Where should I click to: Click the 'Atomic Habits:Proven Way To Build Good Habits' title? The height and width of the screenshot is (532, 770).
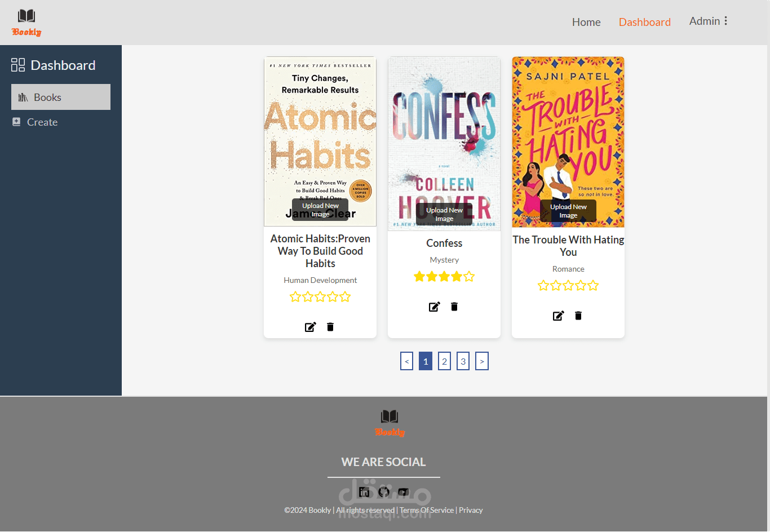320,251
